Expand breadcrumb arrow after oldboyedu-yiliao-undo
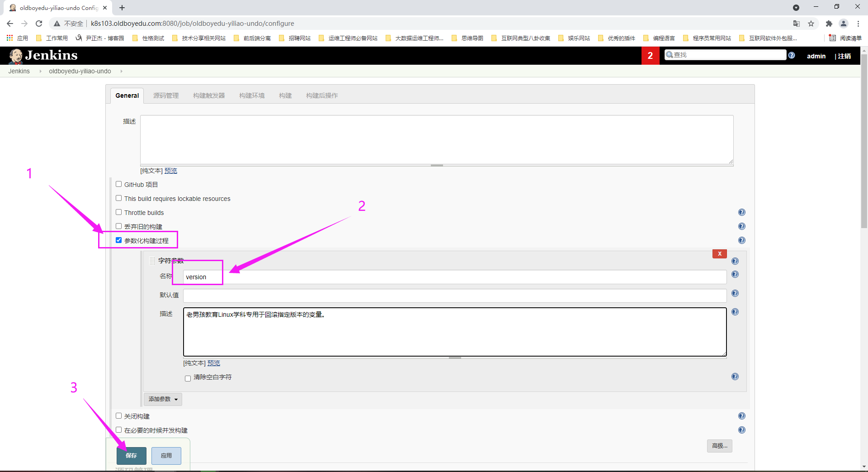 pos(121,71)
